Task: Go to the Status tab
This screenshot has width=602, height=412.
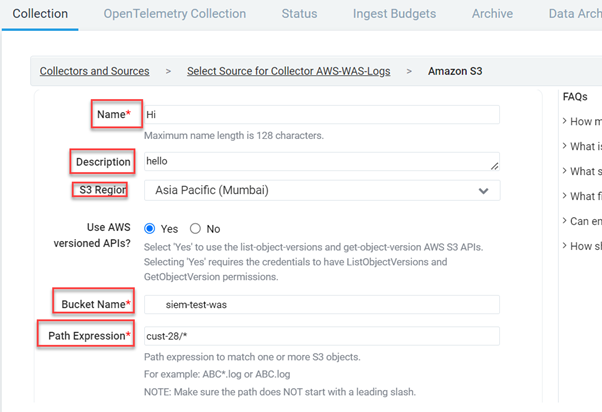Action: tap(299, 14)
